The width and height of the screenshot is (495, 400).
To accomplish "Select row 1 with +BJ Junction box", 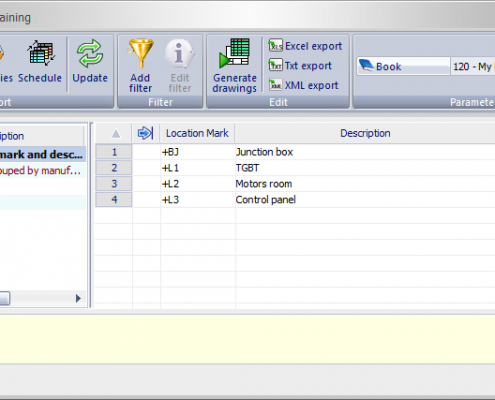I will (x=295, y=152).
